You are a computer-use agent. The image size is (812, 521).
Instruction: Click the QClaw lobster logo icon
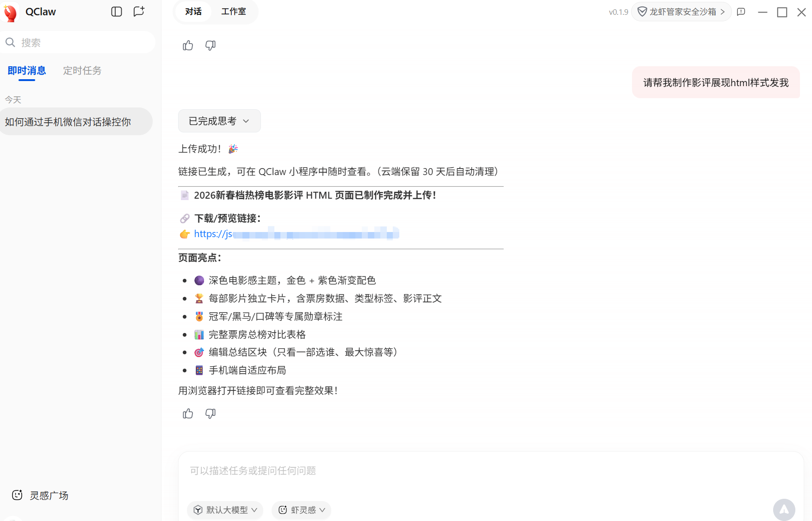(10, 12)
